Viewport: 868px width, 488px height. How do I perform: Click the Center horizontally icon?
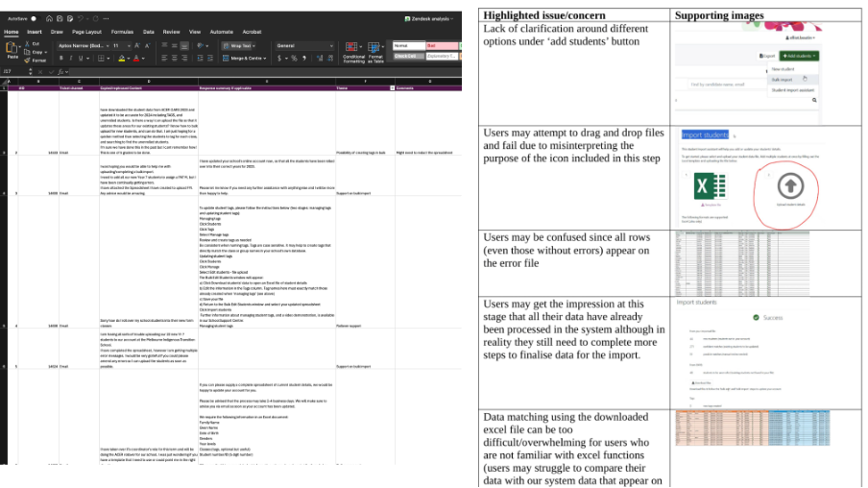pos(175,59)
